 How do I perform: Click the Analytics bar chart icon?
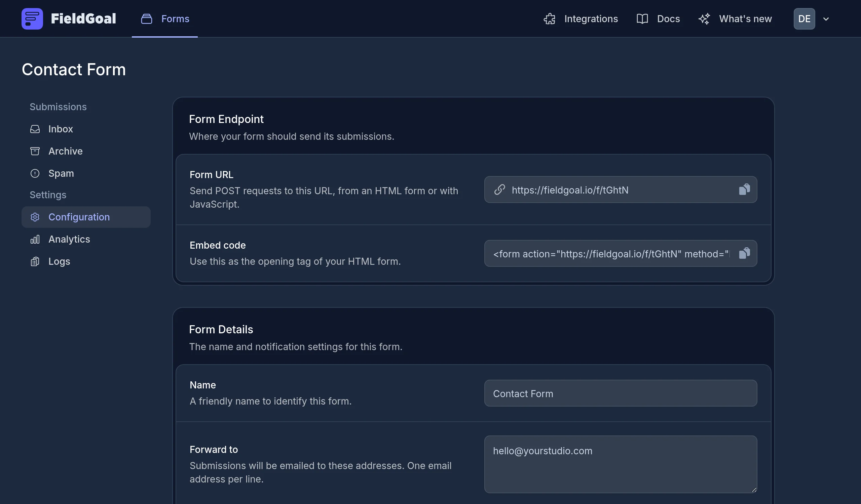35,239
